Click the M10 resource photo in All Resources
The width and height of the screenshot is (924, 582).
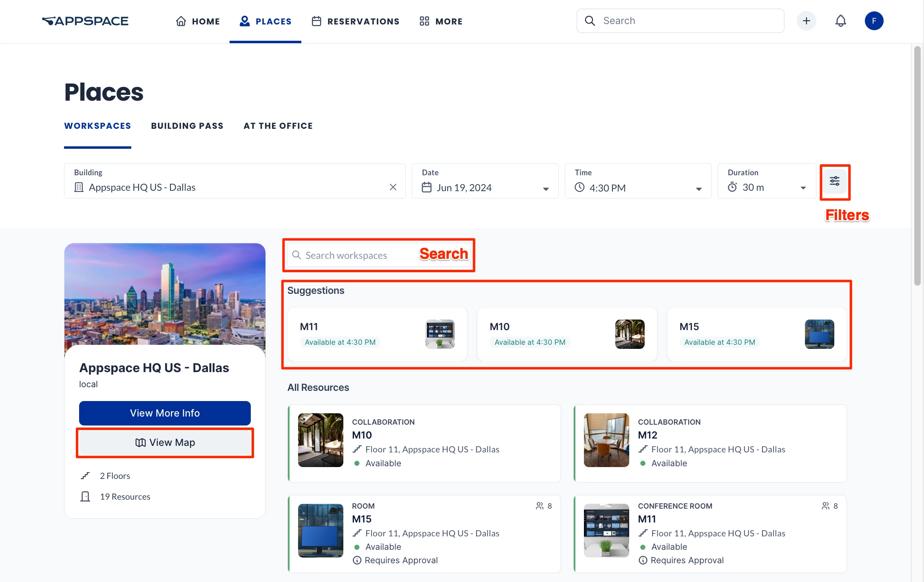pyautogui.click(x=321, y=440)
